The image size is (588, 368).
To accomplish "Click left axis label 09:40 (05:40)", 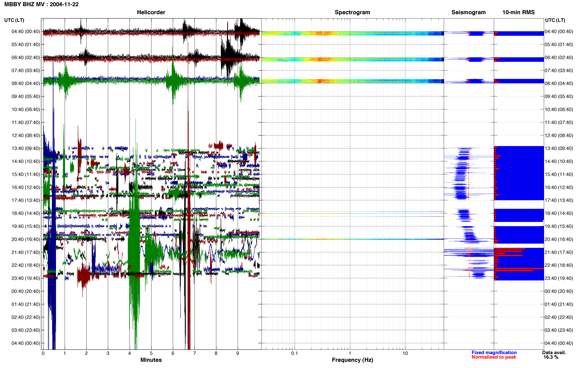I will click(x=26, y=96).
